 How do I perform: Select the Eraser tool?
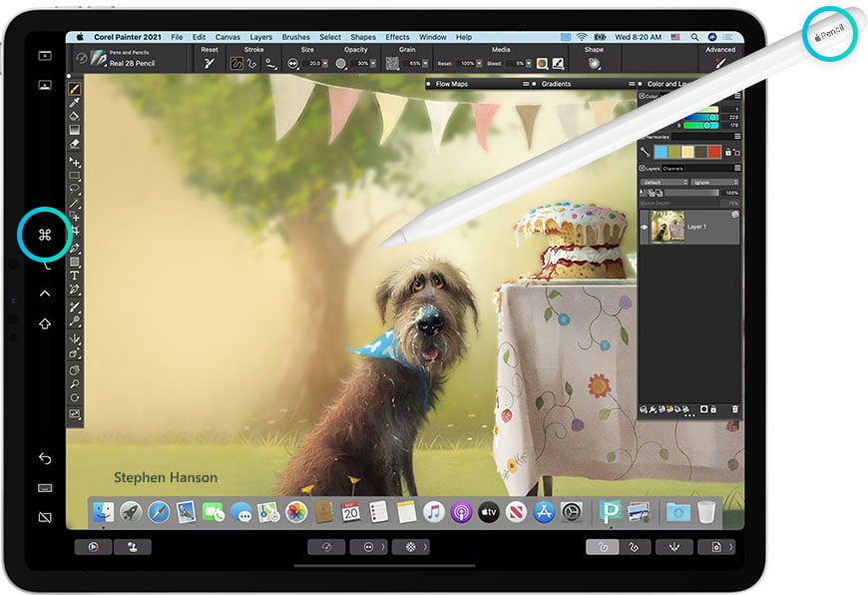pyautogui.click(x=75, y=144)
